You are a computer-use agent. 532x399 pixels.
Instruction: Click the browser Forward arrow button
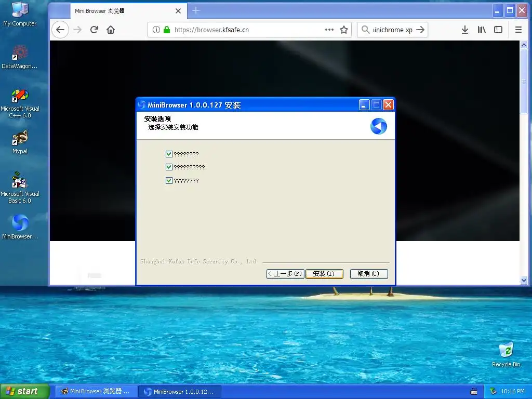78,30
